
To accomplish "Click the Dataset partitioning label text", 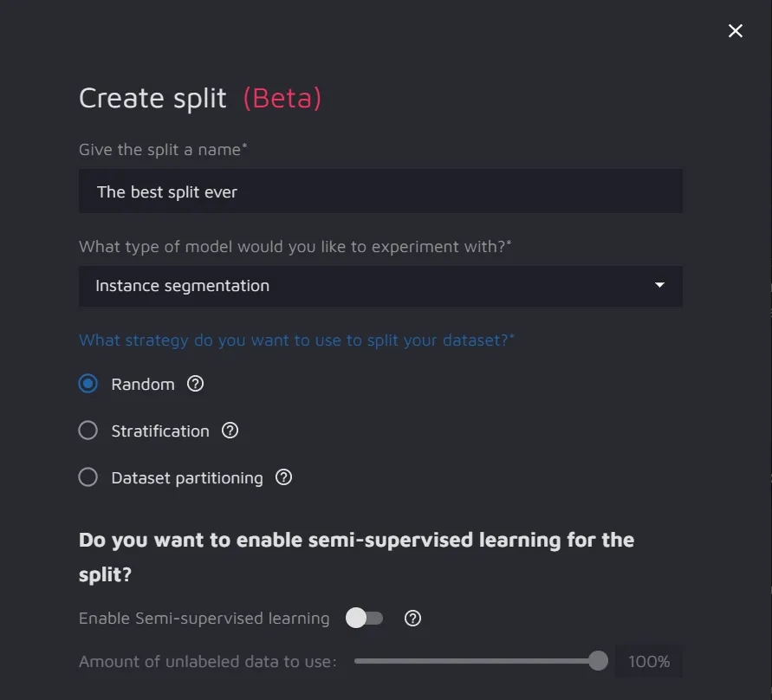I will coord(187,477).
